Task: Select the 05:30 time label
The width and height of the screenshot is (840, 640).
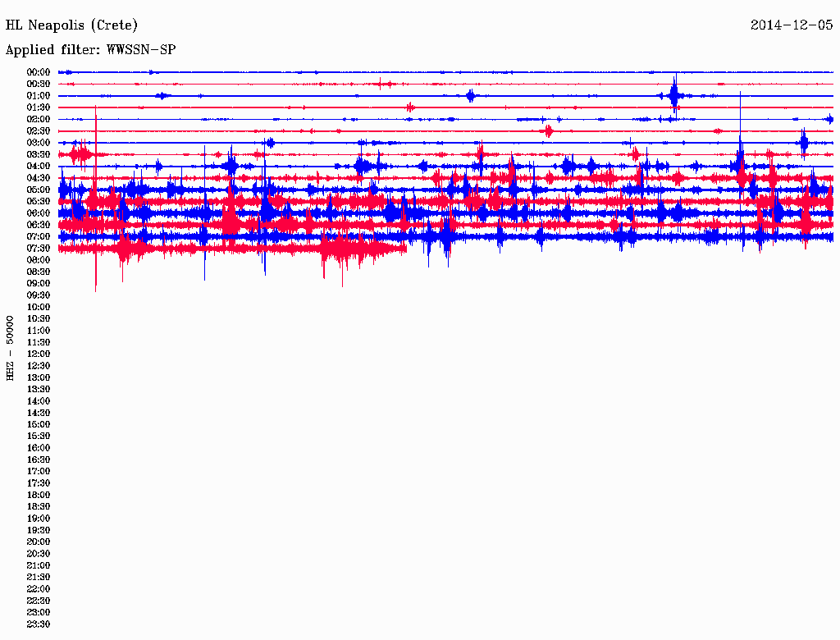Action: coord(39,201)
